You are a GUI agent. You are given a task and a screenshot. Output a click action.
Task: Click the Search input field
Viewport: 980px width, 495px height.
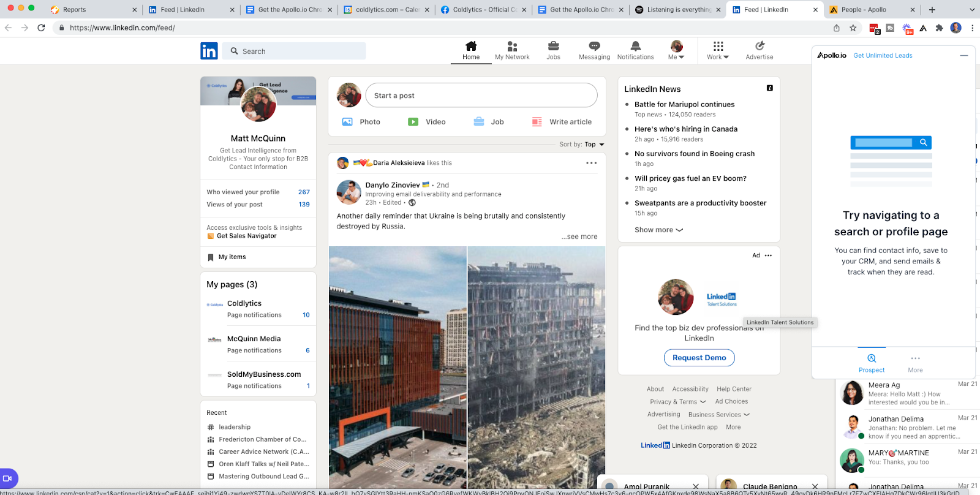click(295, 51)
